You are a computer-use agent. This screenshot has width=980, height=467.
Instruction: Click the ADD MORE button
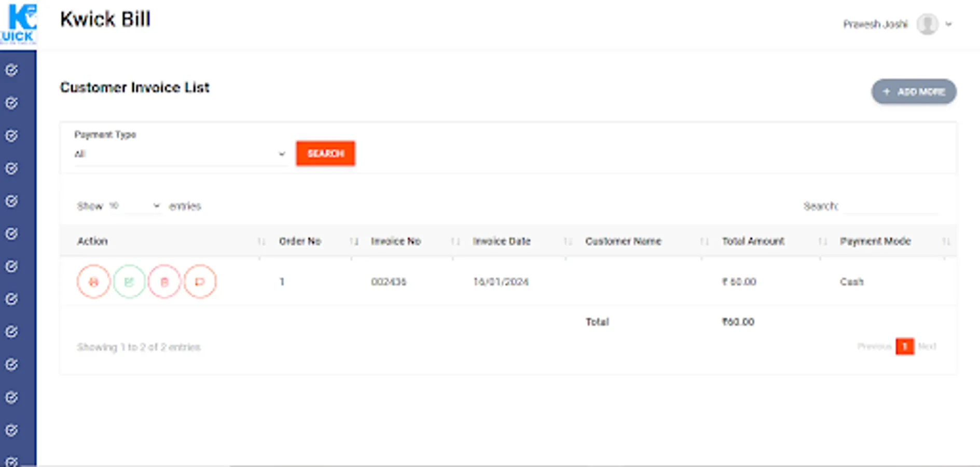(914, 91)
